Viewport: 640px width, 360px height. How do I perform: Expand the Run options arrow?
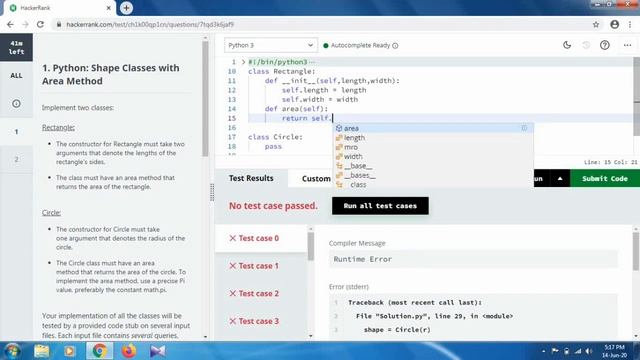pos(560,179)
